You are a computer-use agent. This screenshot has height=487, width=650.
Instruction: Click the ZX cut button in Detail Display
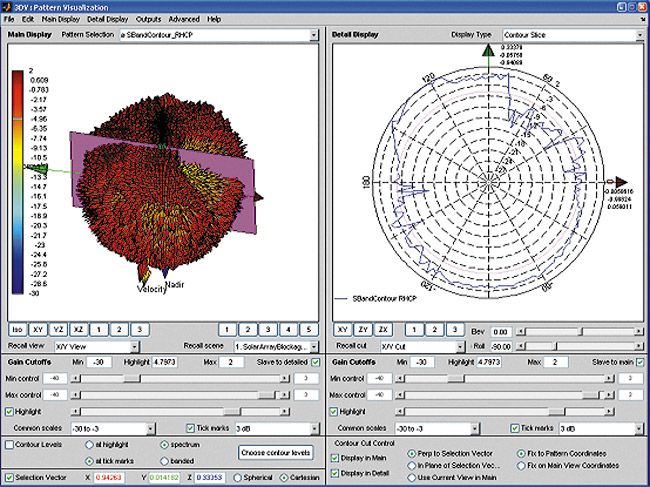[x=384, y=328]
